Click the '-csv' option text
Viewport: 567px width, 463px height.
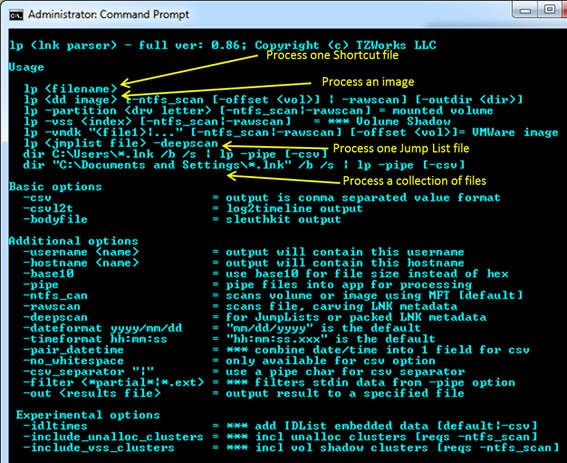coord(37,198)
